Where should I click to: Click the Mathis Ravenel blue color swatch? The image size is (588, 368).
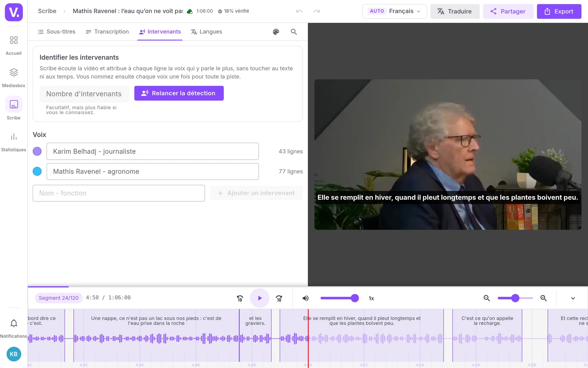pos(37,171)
